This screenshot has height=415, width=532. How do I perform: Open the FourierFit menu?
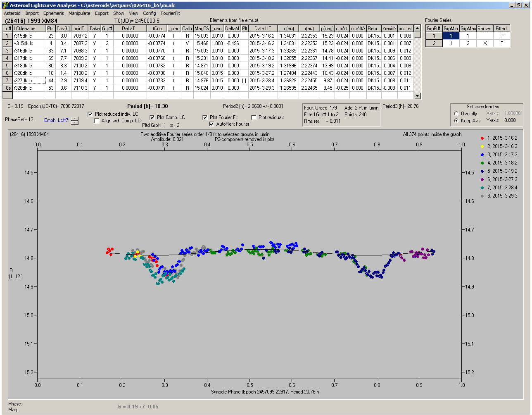tap(170, 13)
